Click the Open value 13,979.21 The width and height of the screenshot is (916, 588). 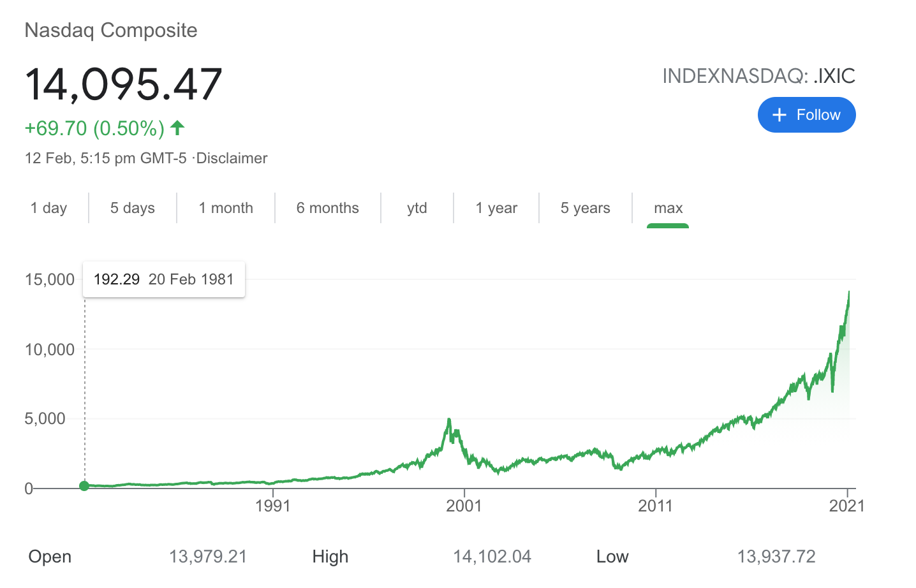point(208,557)
